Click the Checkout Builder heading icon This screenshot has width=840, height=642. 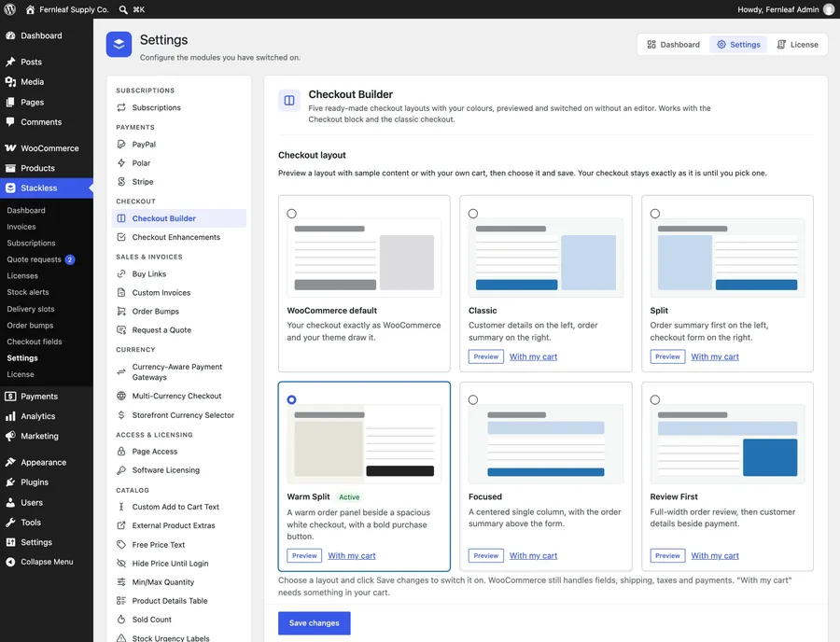pos(289,101)
